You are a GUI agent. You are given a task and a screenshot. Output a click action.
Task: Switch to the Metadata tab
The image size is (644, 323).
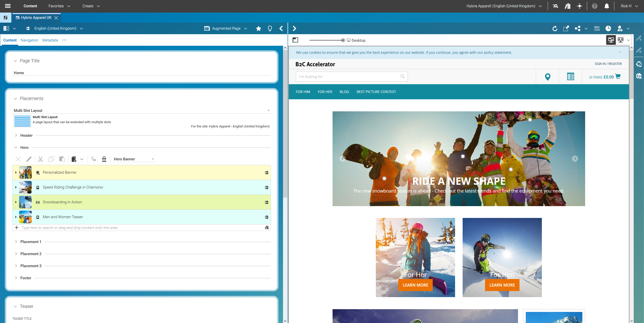click(x=50, y=40)
